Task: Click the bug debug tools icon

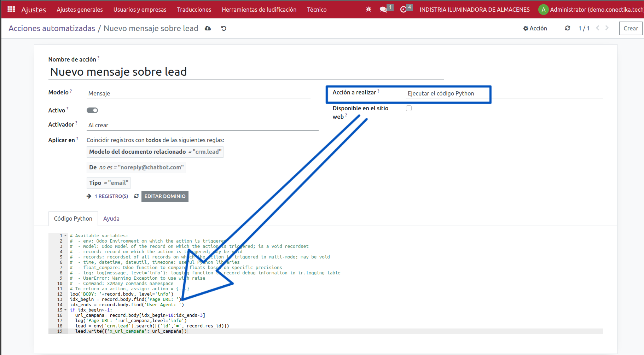Action: tap(369, 10)
